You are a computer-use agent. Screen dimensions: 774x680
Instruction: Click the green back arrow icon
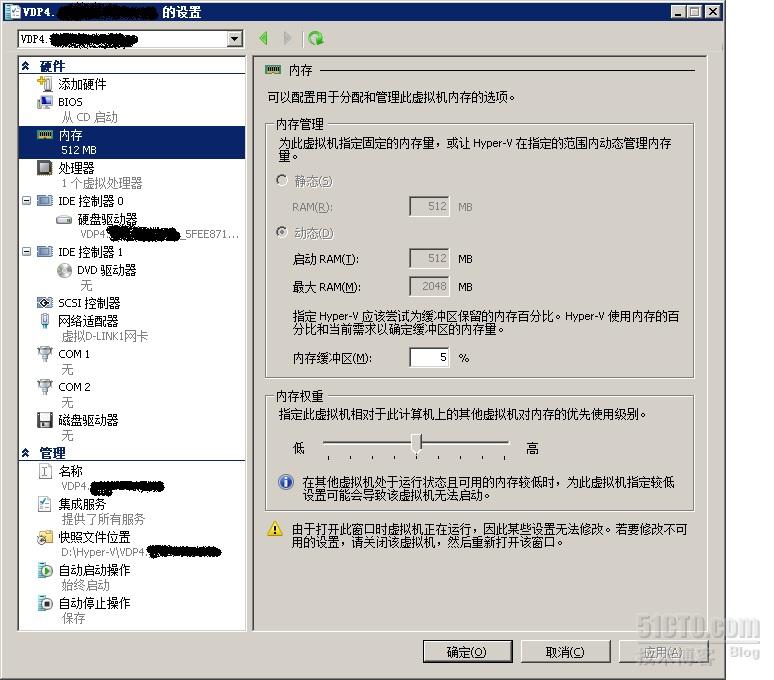264,38
